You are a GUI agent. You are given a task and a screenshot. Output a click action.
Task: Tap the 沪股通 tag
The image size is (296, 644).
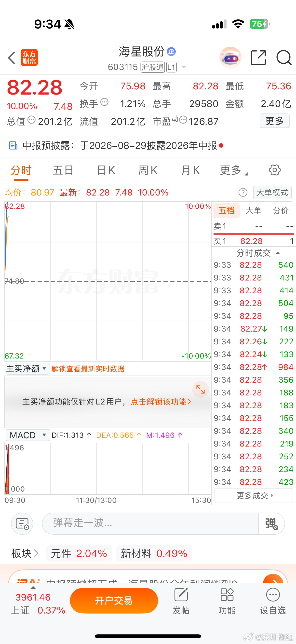pyautogui.click(x=153, y=67)
